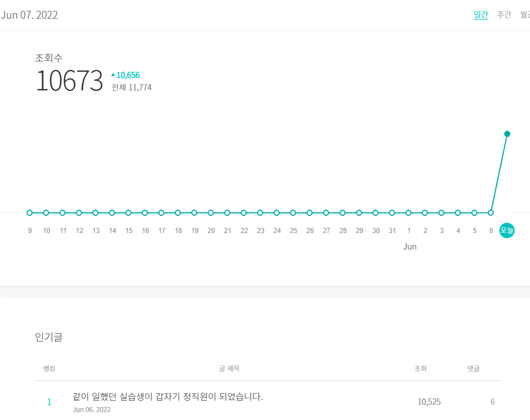The width and height of the screenshot is (530, 420).
Task: Select the May 31 data point on the chart
Action: pyautogui.click(x=391, y=213)
